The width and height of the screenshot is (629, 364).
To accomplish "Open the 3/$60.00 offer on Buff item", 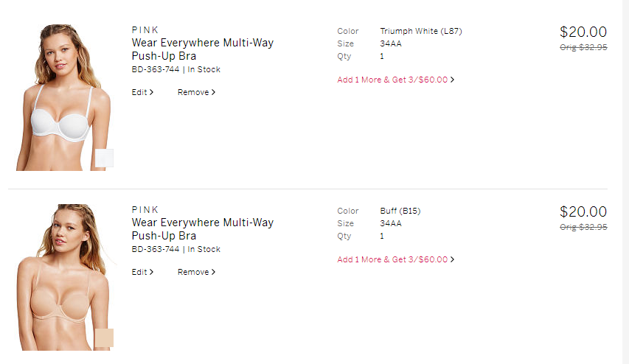I will [x=395, y=259].
